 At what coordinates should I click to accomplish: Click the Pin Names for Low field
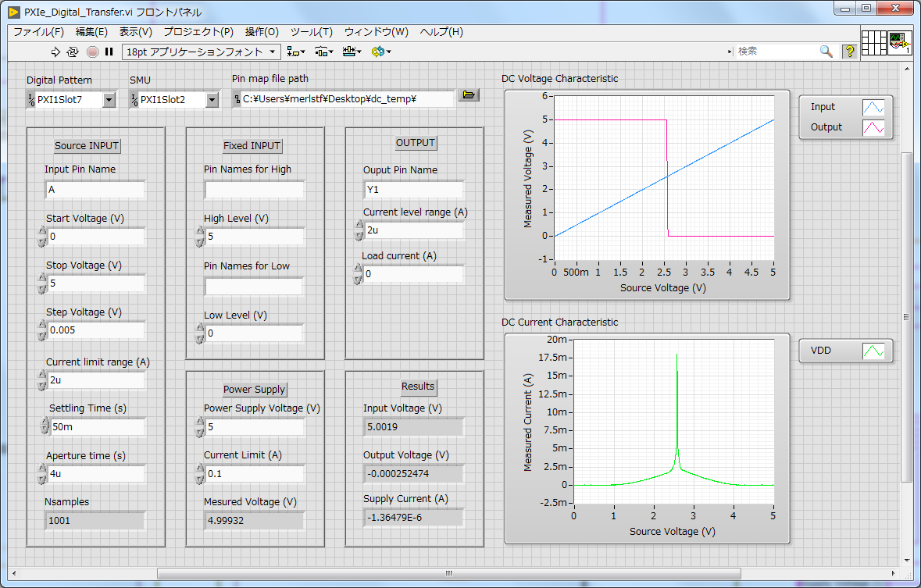[x=255, y=286]
